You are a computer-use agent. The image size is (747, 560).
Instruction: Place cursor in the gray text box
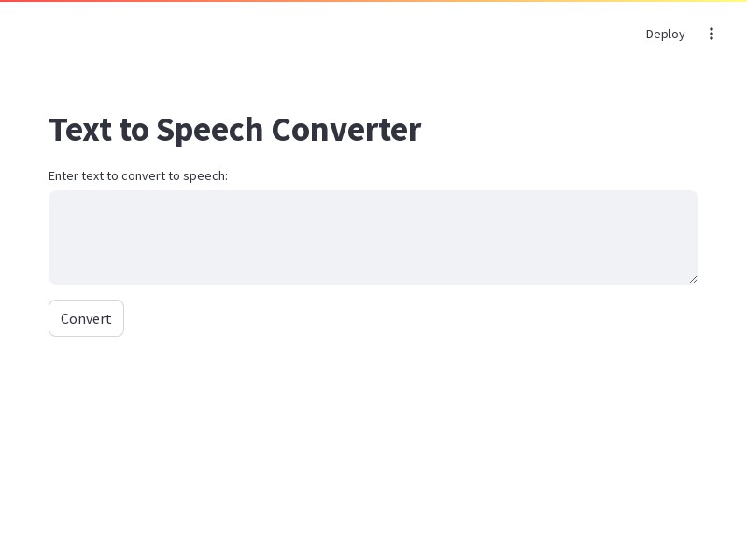(373, 237)
